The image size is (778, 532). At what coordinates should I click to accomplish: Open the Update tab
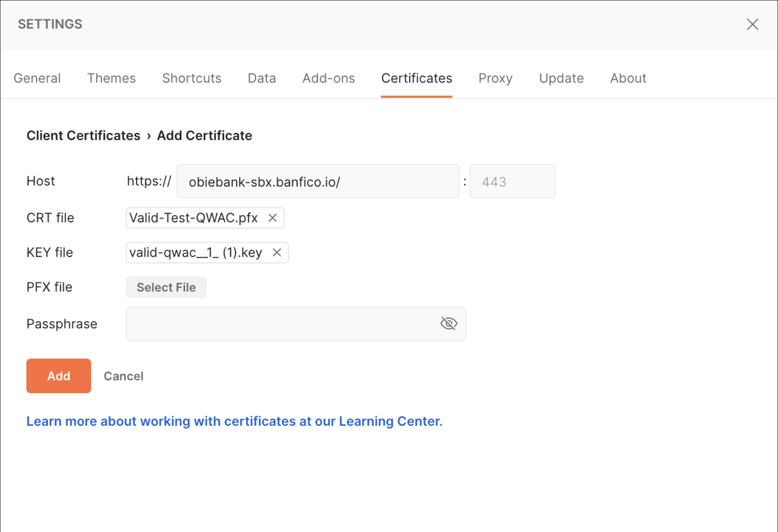pos(561,78)
